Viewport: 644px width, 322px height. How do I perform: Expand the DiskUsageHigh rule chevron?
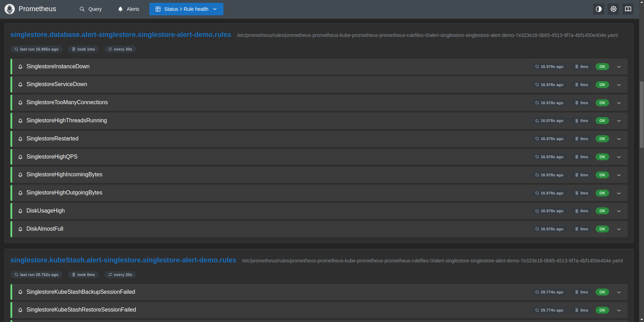(619, 211)
